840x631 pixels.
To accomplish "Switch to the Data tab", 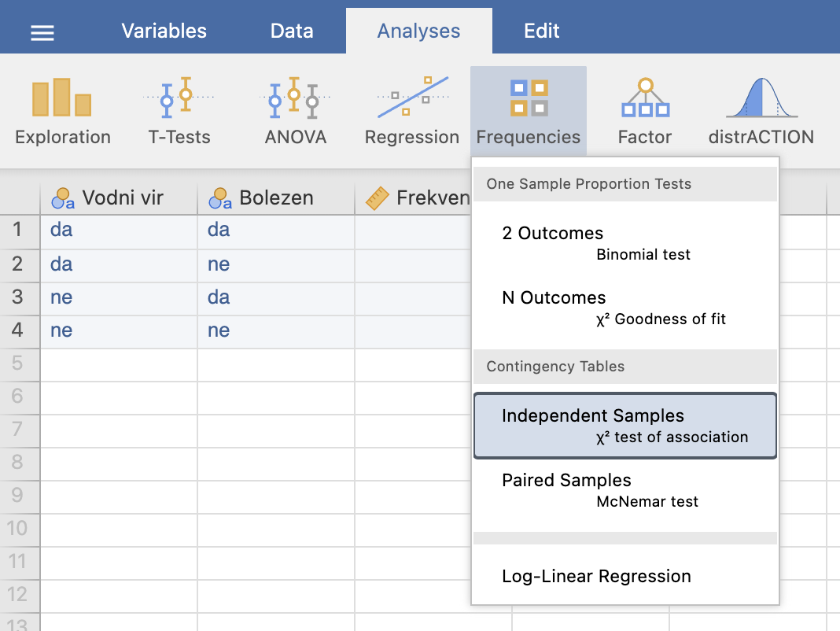I will (292, 31).
